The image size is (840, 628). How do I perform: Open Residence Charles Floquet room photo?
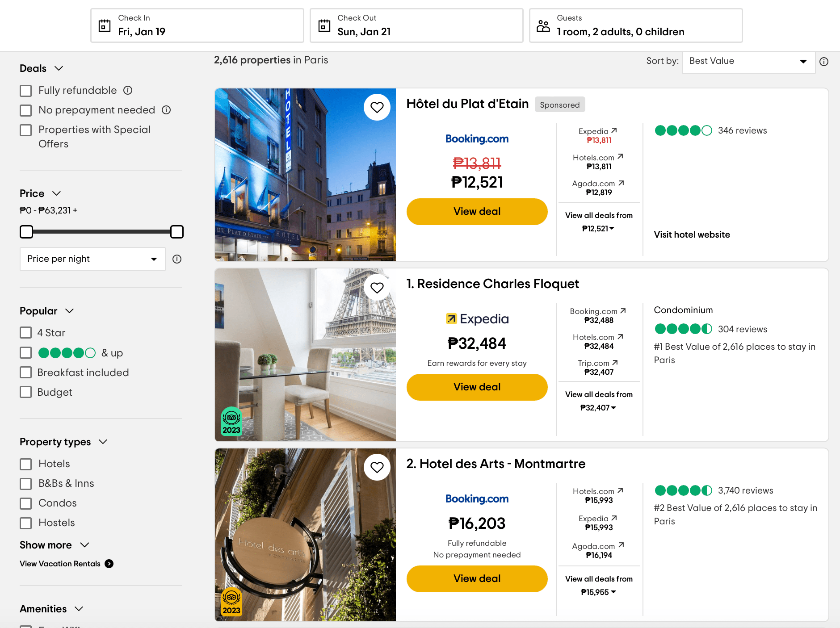tap(305, 355)
